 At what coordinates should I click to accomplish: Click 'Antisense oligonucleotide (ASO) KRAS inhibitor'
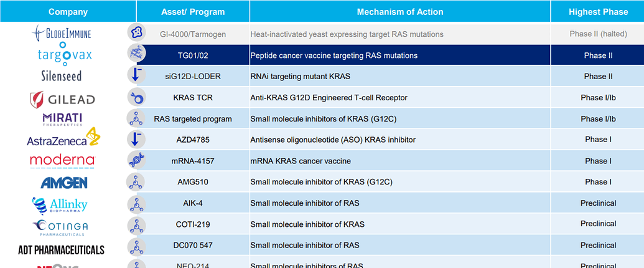coord(333,140)
